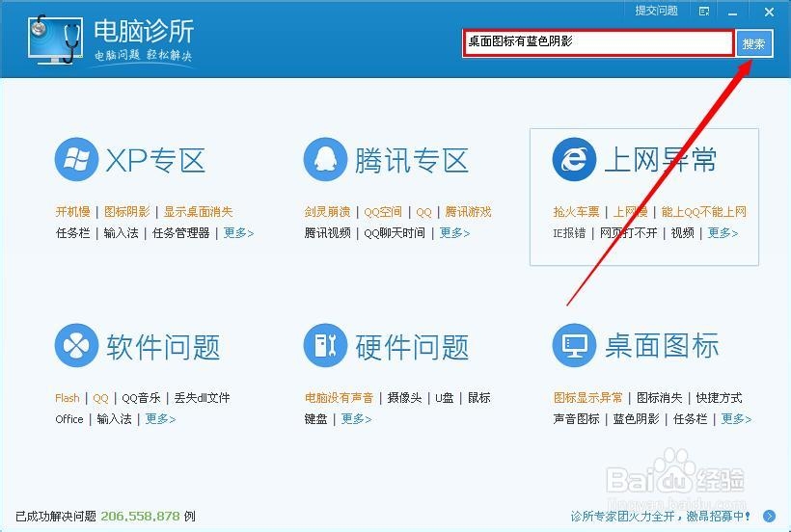The height and width of the screenshot is (532, 791).
Task: Select the U盘 link
Action: coord(445,397)
